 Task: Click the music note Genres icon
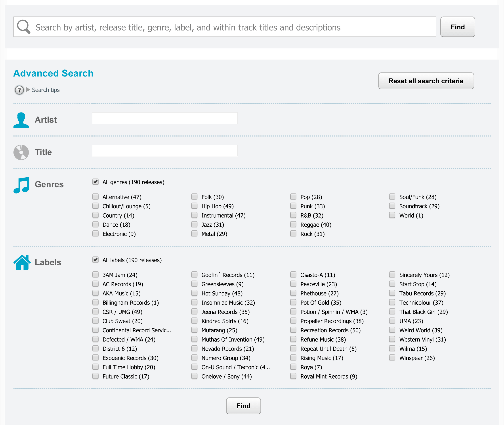point(21,185)
